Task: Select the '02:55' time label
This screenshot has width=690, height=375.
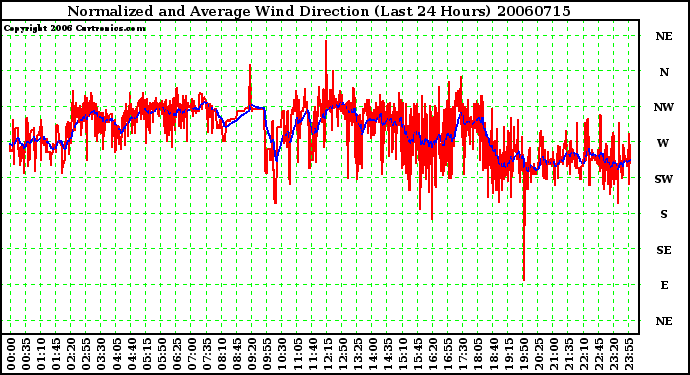Action: coord(86,354)
